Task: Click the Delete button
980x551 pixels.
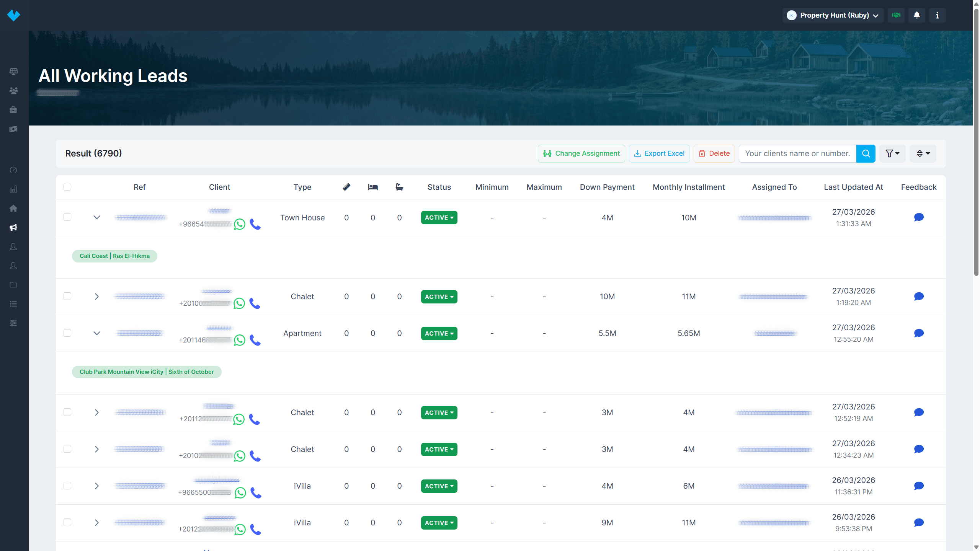Action: tap(714, 153)
